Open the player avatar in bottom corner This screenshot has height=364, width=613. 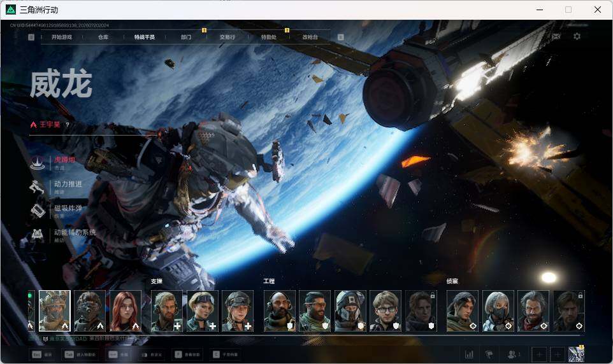pos(576,354)
